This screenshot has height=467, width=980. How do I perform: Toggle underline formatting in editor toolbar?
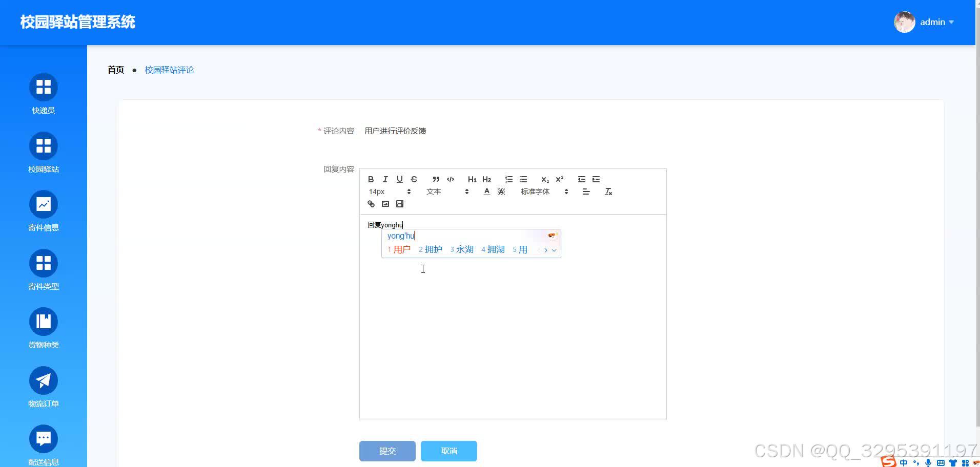(x=400, y=179)
